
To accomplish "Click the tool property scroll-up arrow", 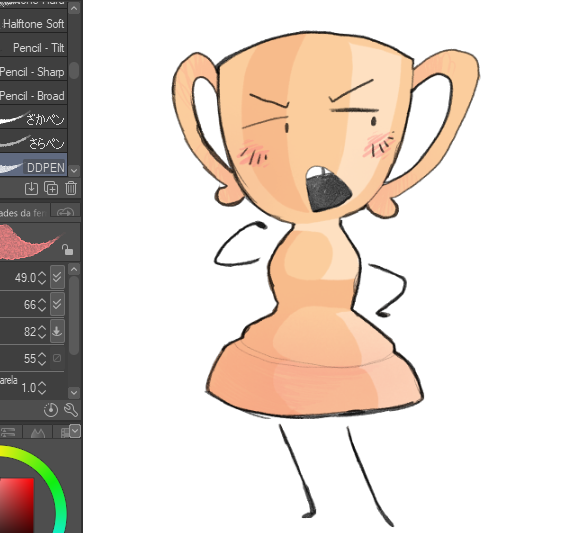I will click(x=74, y=269).
